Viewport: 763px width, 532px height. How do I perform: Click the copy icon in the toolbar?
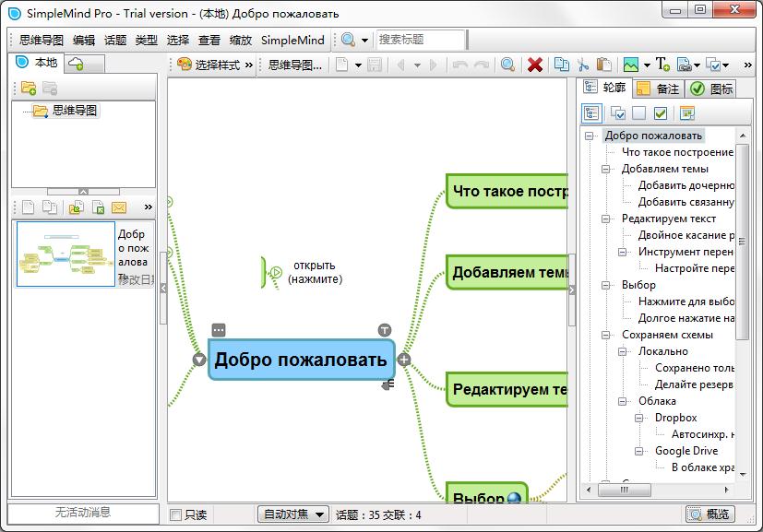[561, 65]
